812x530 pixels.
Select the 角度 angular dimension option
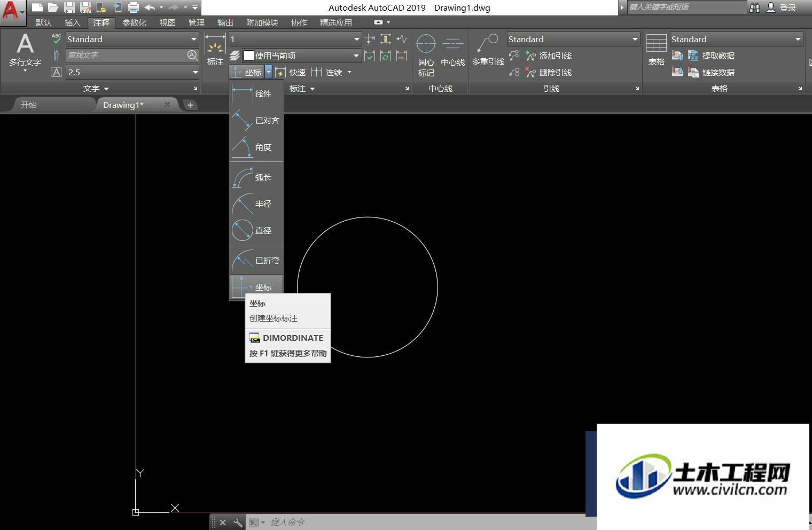point(256,147)
